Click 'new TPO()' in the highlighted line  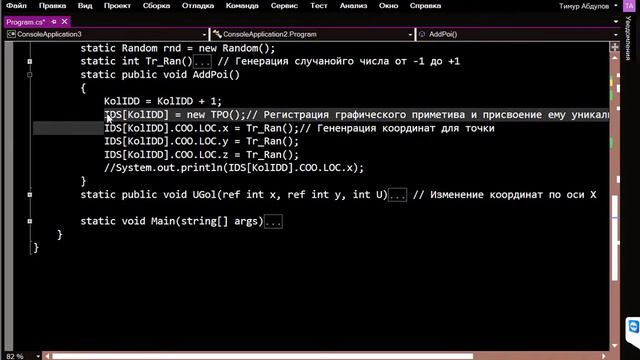pyautogui.click(x=213, y=115)
